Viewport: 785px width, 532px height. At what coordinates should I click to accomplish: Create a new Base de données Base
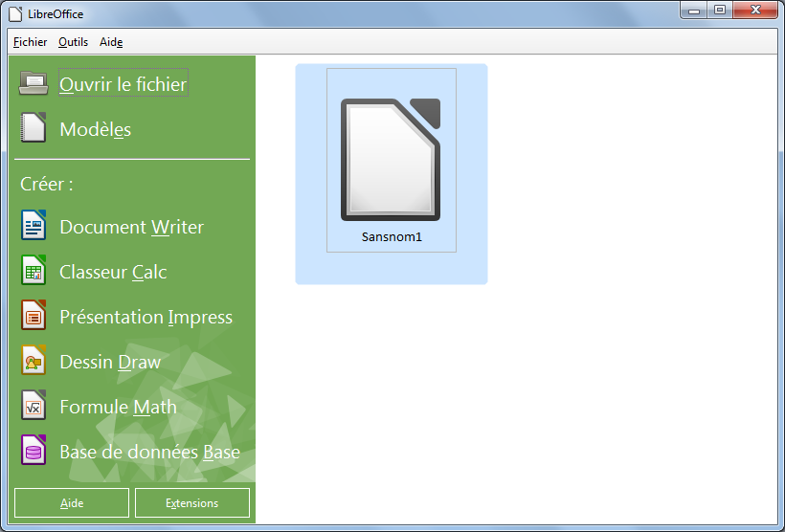149,452
